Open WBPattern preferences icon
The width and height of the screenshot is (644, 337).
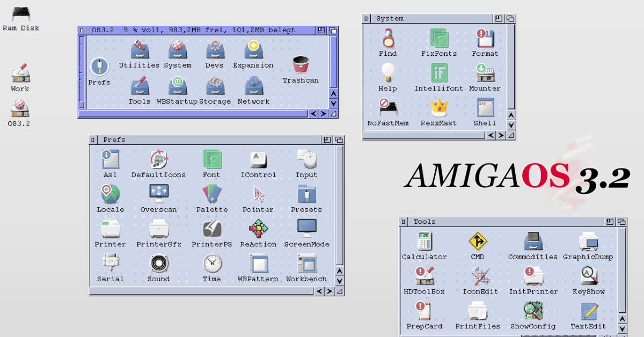[259, 263]
